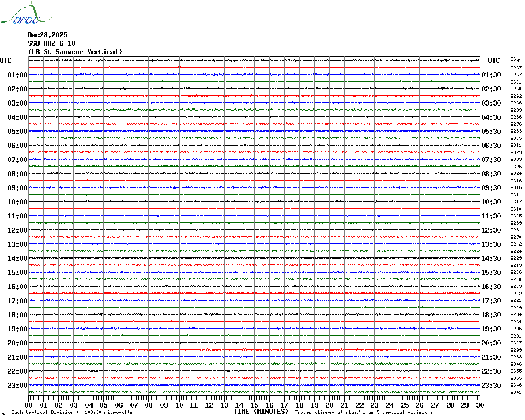Viewport: 525px width, 420px height.
Task: Select the 06:30 right-side time label
Action: pyautogui.click(x=491, y=145)
